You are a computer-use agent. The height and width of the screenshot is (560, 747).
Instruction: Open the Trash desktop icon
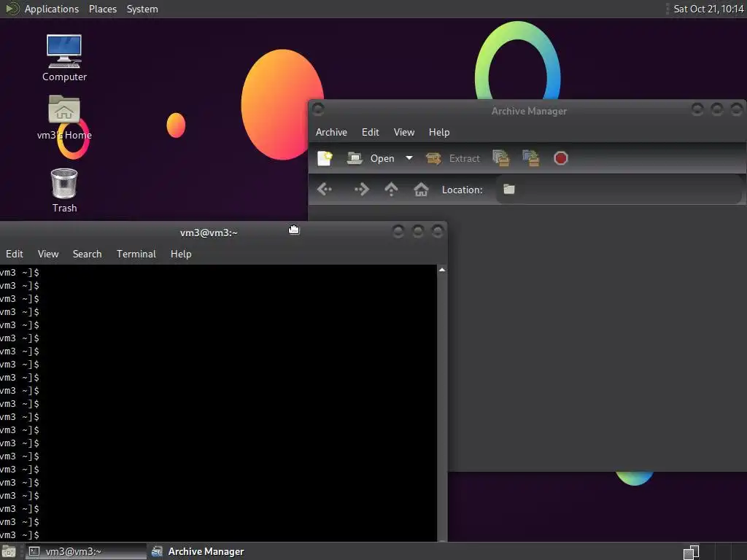[64, 190]
